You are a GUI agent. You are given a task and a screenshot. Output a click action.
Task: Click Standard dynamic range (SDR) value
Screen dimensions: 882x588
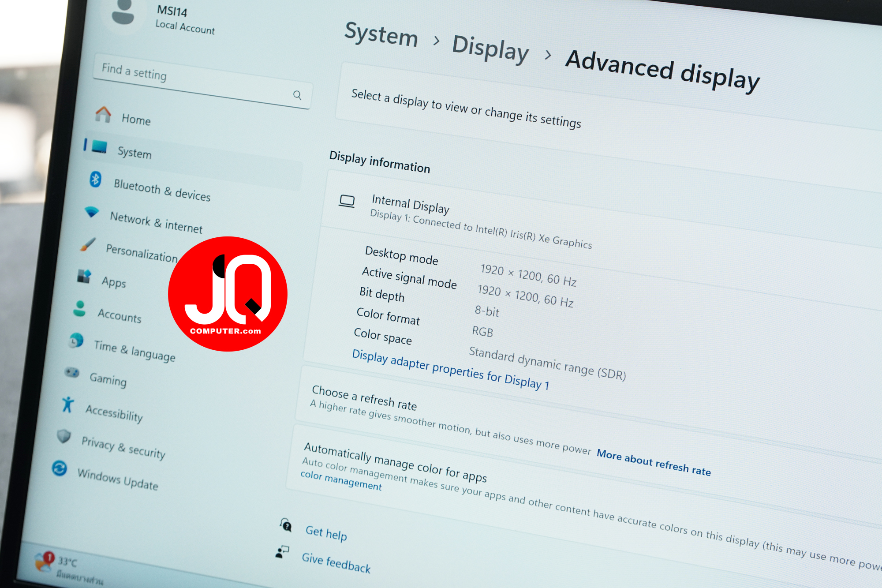pos(547,363)
